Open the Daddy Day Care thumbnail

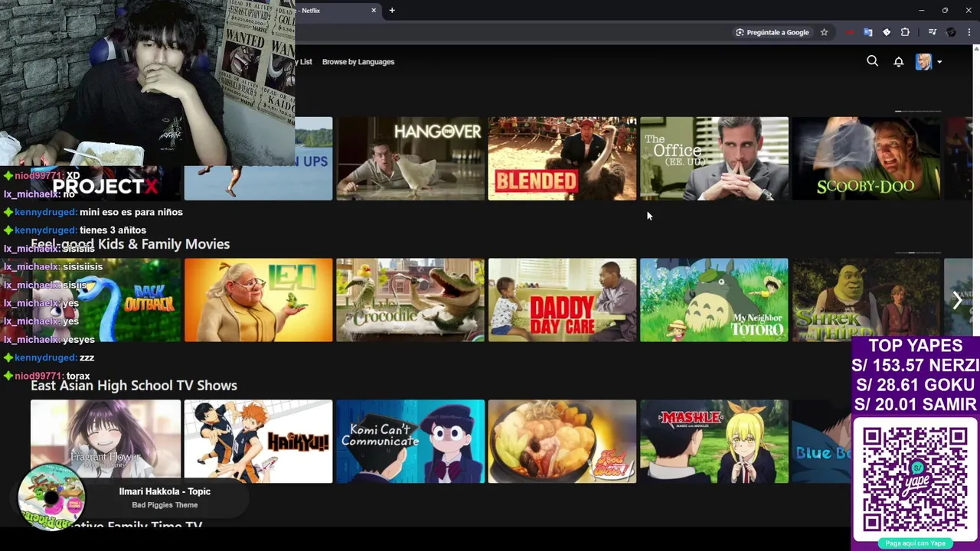562,300
